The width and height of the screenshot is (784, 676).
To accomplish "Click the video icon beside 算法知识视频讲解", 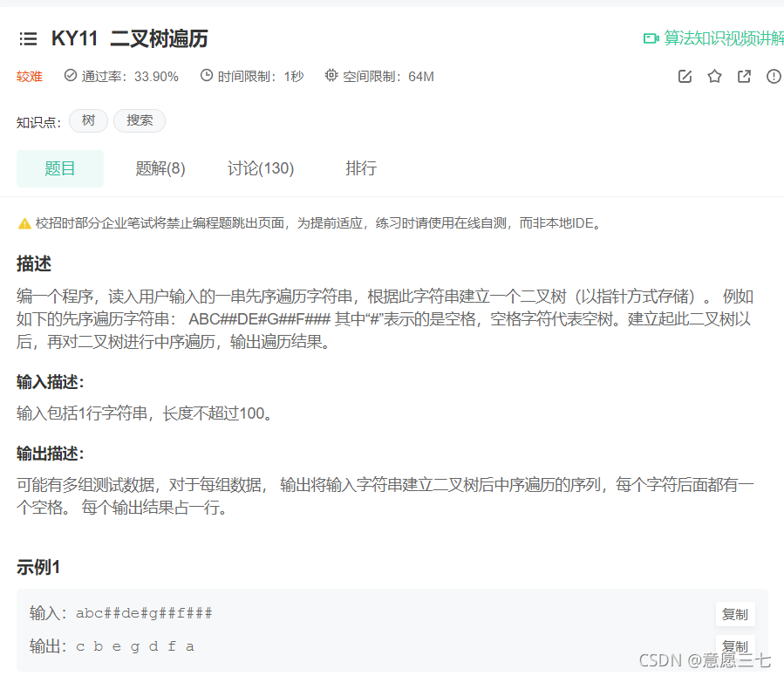I will pyautogui.click(x=651, y=38).
